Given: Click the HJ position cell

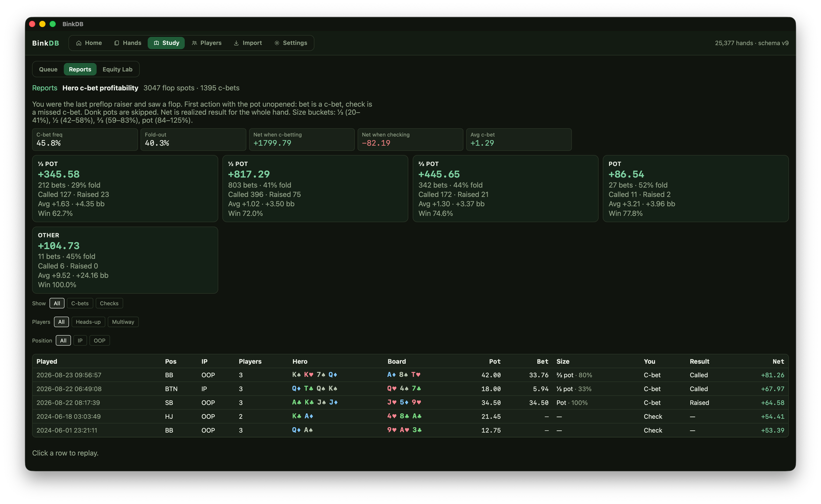Looking at the screenshot, I should pos(169,417).
